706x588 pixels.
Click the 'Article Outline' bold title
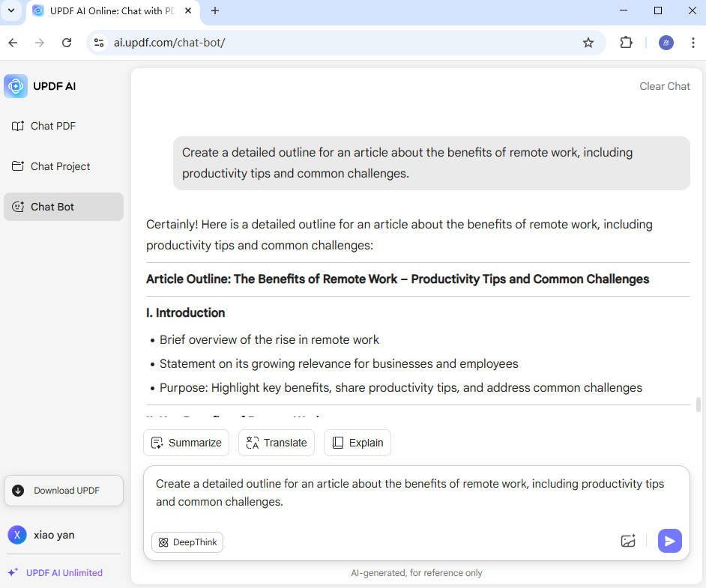pos(397,279)
